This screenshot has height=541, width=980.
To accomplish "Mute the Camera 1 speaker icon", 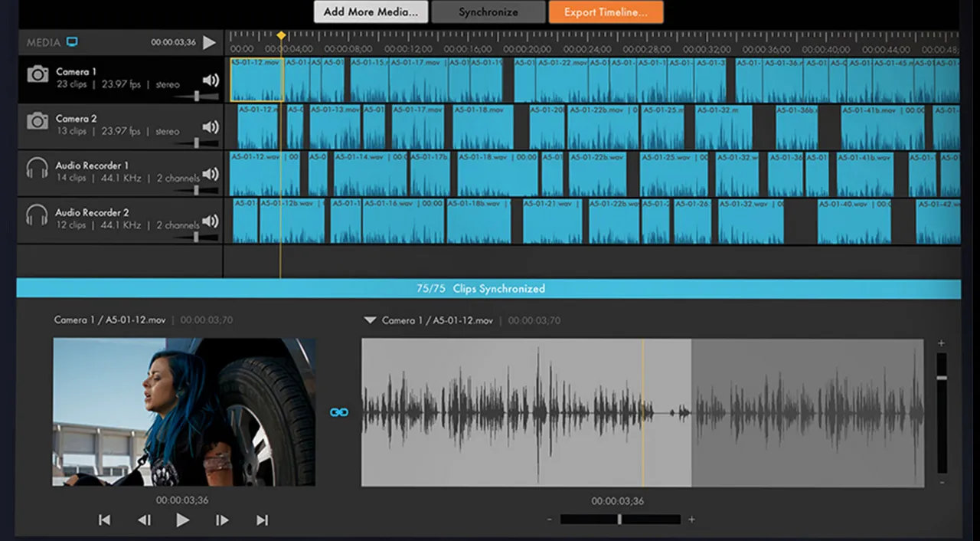I will (x=210, y=80).
